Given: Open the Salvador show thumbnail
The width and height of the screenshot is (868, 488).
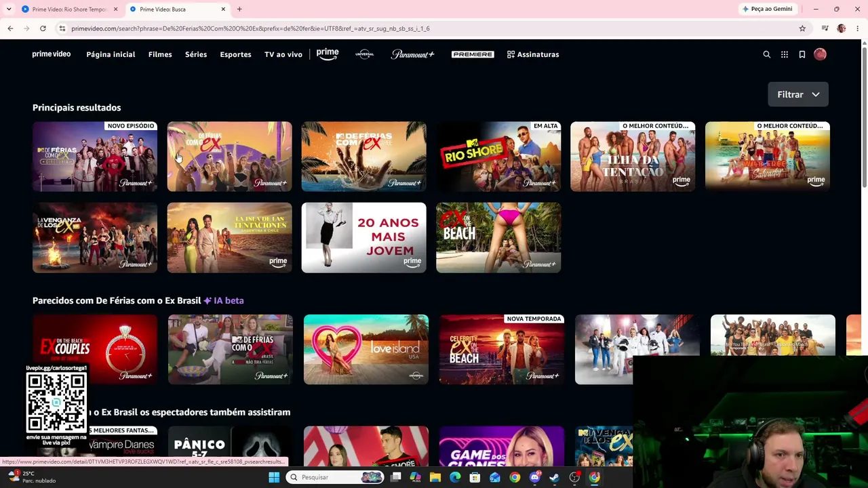Looking at the screenshot, I should click(x=768, y=157).
